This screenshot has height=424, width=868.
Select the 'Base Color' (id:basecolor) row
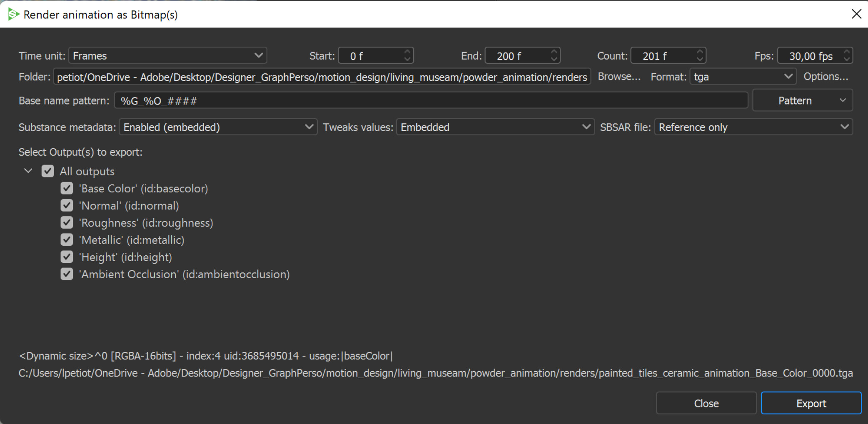[x=143, y=189]
